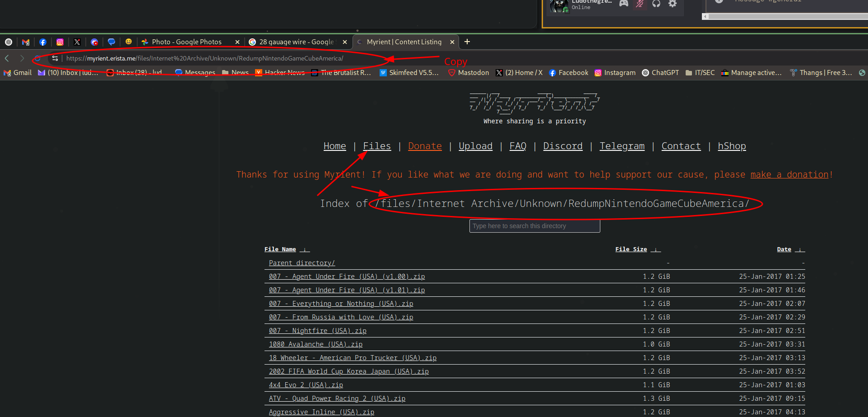Click the browser forward arrow
Viewport: 868px width, 417px height.
(x=22, y=58)
